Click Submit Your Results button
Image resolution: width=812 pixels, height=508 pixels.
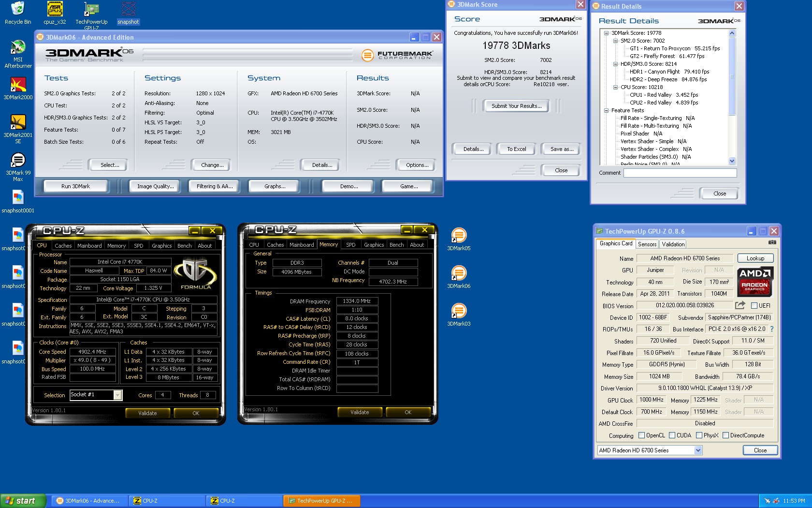[x=516, y=106]
